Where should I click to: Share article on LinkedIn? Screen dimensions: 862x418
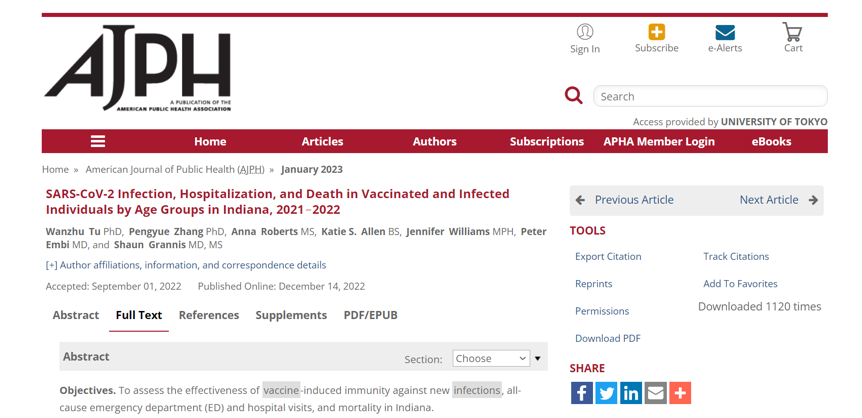pyautogui.click(x=631, y=393)
